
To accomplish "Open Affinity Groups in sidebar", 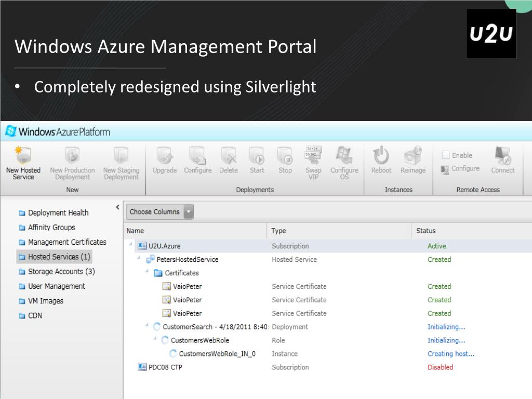I will click(x=47, y=228).
